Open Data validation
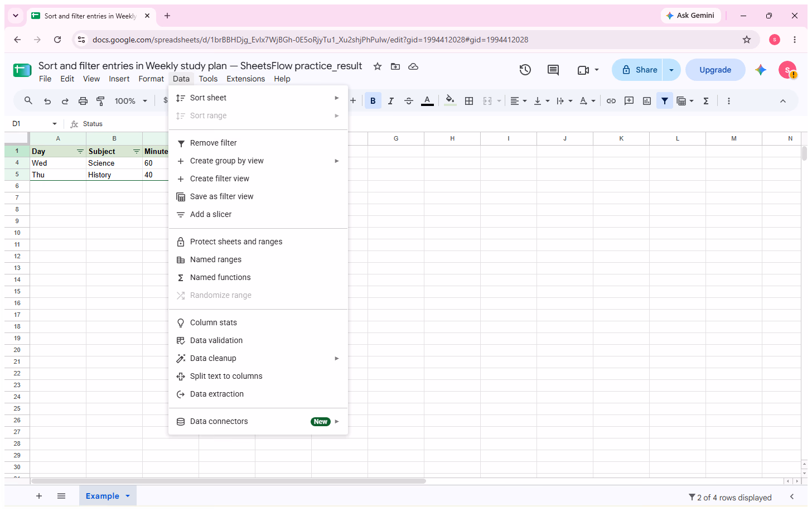 point(258,340)
